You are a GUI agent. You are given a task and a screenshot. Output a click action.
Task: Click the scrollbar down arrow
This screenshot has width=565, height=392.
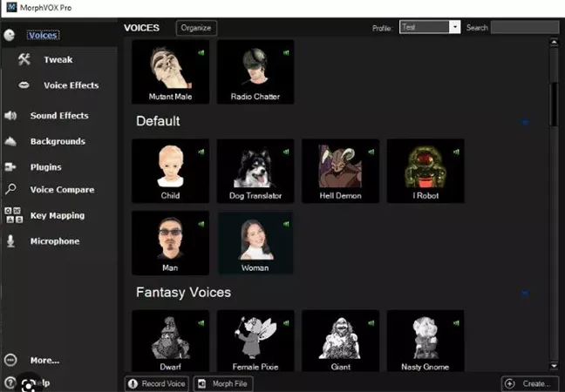click(x=554, y=366)
